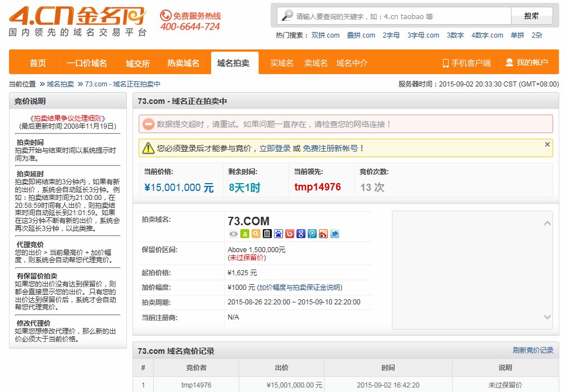Image resolution: width=566 pixels, height=392 pixels.
Task: Open 手机客户端 mobile client link
Action: click(x=467, y=63)
